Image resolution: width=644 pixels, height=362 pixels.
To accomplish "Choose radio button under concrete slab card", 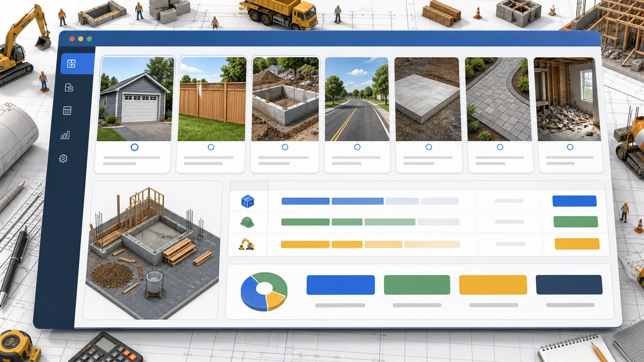I will tap(429, 147).
